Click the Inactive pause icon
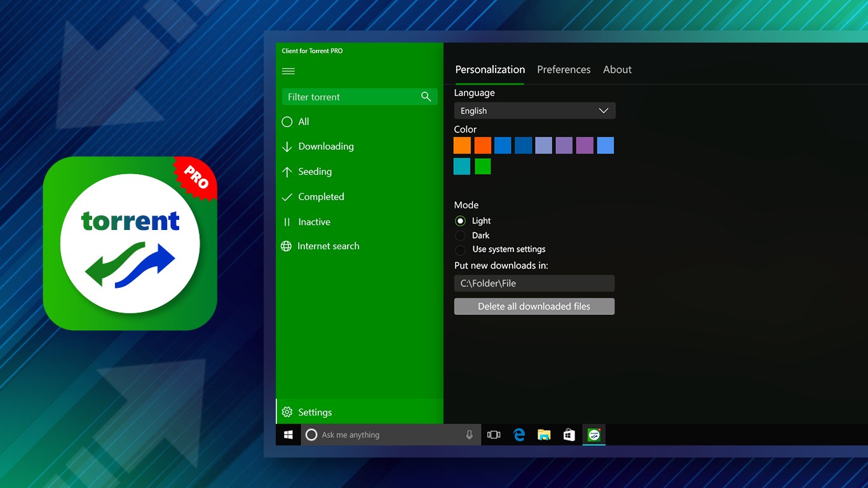The height and width of the screenshot is (488, 868). pyautogui.click(x=287, y=222)
